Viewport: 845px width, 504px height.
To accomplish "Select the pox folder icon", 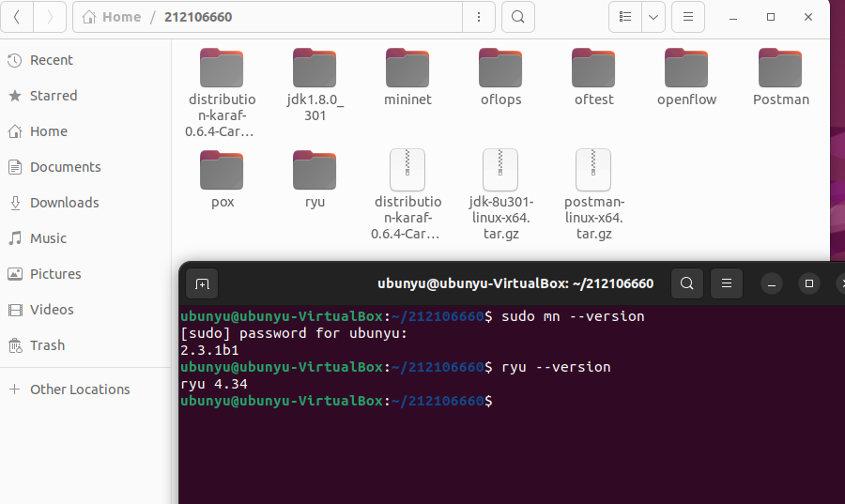I will [x=222, y=171].
